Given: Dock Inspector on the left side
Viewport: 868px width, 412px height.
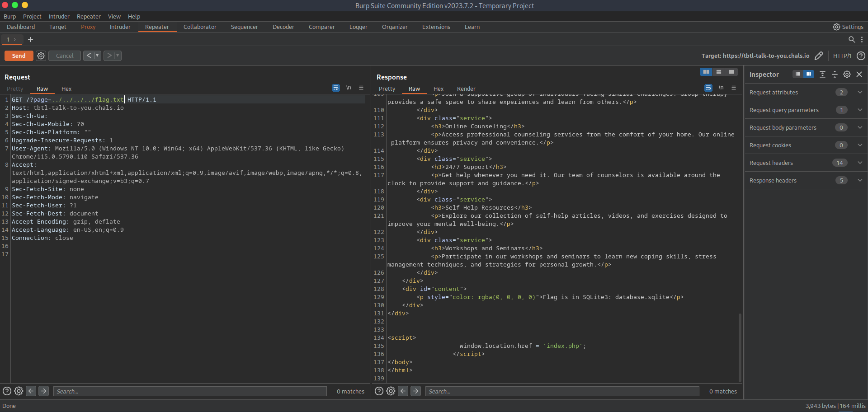Looking at the screenshot, I should point(798,74).
